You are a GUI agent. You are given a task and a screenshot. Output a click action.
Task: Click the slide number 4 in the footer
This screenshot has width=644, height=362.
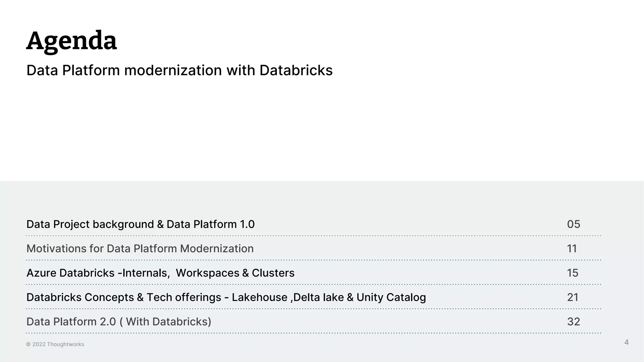[x=626, y=342]
